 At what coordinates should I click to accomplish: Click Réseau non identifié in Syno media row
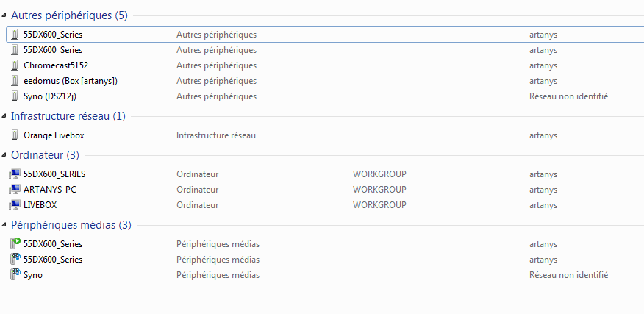pos(569,275)
